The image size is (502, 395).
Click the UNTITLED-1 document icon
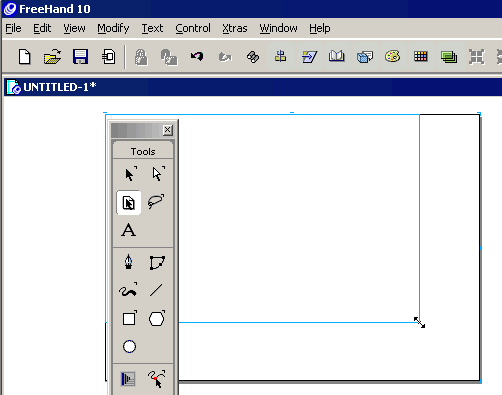pyautogui.click(x=13, y=87)
